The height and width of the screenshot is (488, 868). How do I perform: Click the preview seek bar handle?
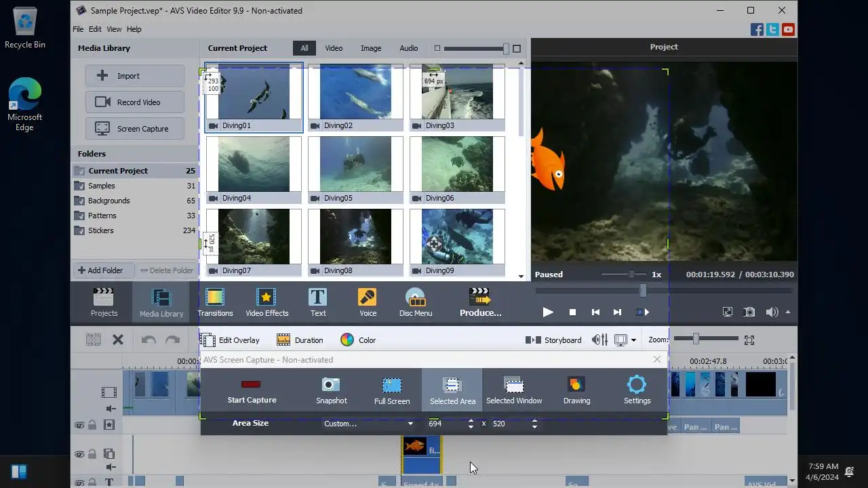point(643,291)
